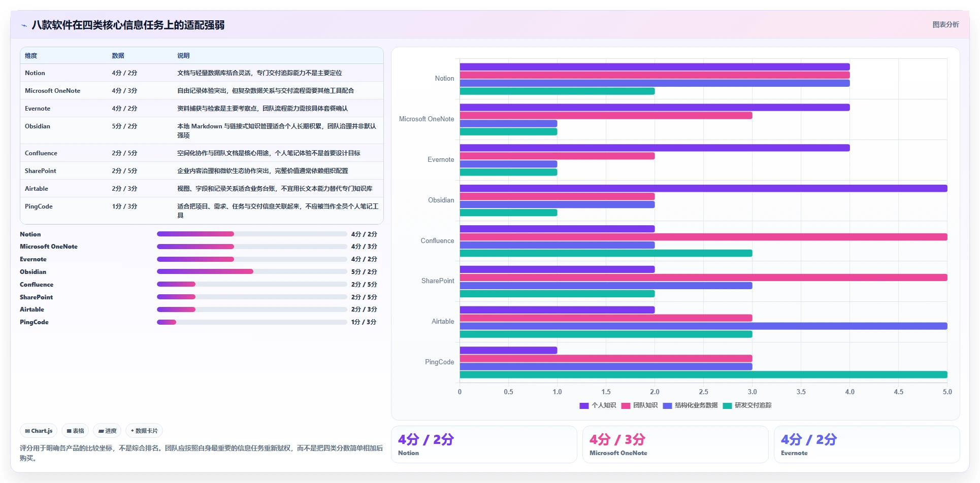Open the Notion '4分 / 2分' stat card
This screenshot has width=980, height=483.
click(x=484, y=444)
